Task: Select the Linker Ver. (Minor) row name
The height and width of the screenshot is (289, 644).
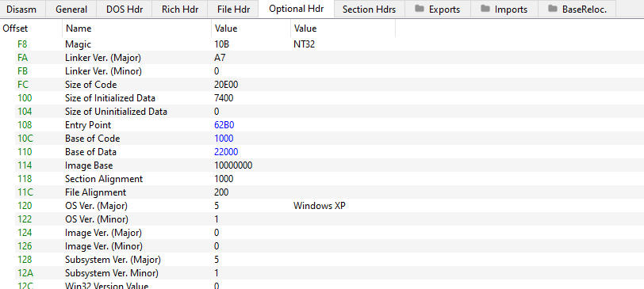Action: point(103,71)
